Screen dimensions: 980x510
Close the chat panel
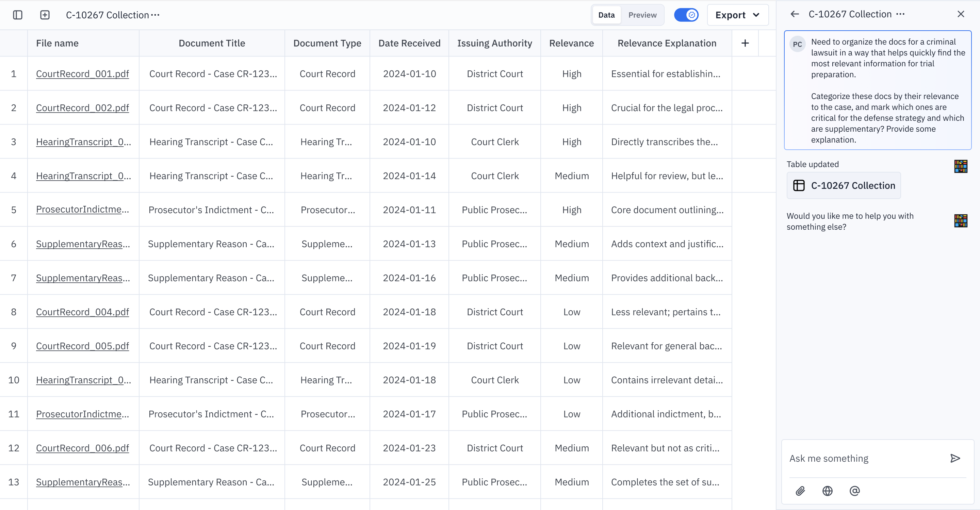(x=961, y=14)
